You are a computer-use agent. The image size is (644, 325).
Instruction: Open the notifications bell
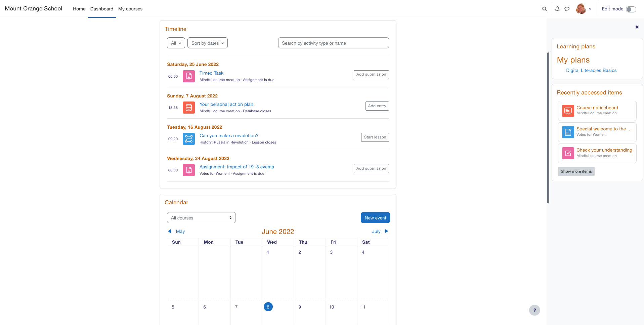click(x=557, y=9)
